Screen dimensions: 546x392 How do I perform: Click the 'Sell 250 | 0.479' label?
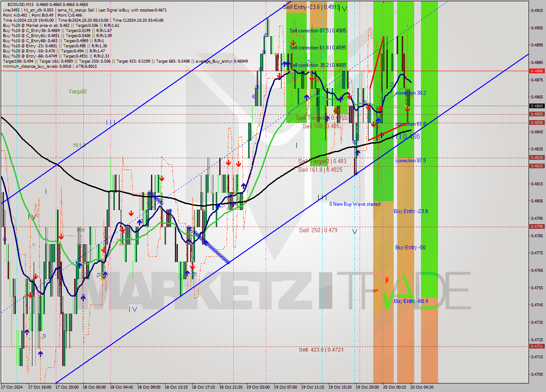point(318,230)
